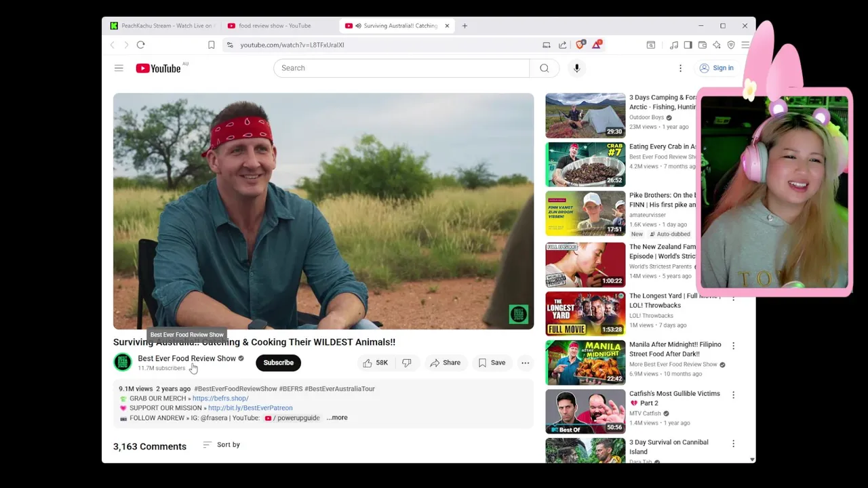Screen dimensions: 868x488
Task: Open the Brave Wallet icon
Action: (702, 45)
